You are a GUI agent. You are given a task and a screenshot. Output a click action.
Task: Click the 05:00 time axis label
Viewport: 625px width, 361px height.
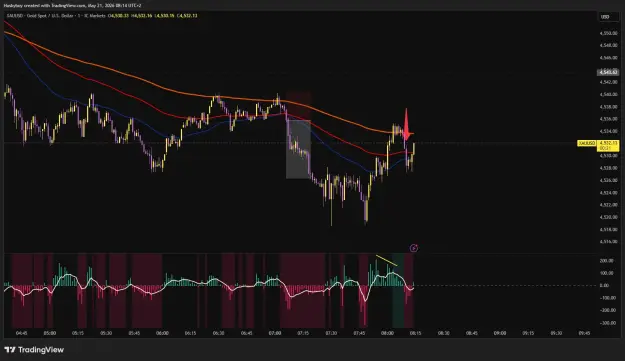[50, 333]
